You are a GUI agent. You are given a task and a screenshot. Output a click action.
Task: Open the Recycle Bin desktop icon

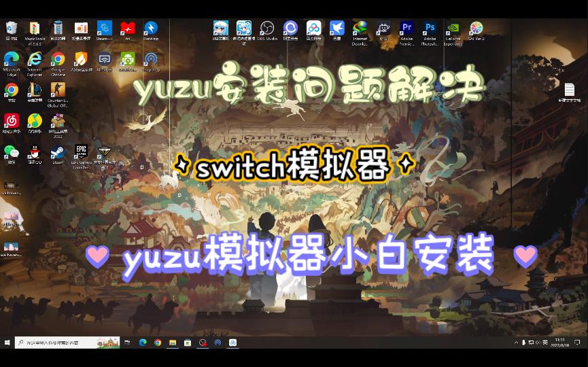pyautogui.click(x=12, y=28)
